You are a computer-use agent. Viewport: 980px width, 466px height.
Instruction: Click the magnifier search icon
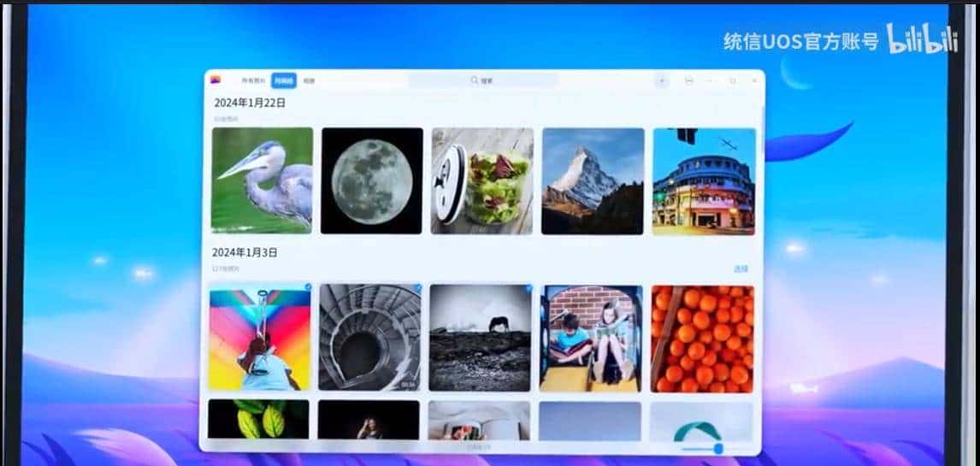(x=475, y=80)
